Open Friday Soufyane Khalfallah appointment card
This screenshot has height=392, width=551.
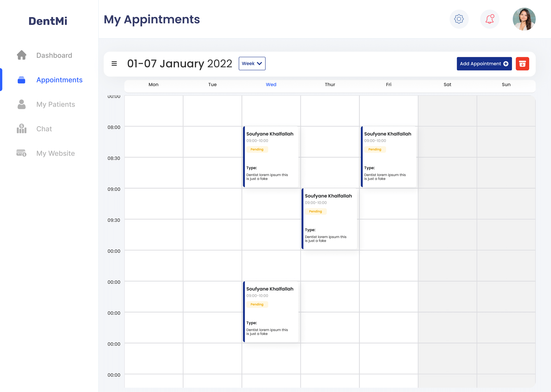coord(388,157)
